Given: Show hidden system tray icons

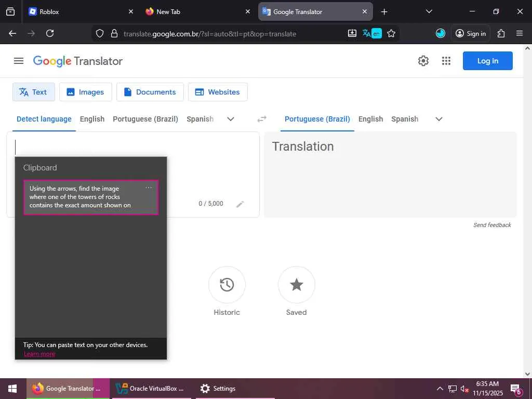Looking at the screenshot, I should (440, 389).
